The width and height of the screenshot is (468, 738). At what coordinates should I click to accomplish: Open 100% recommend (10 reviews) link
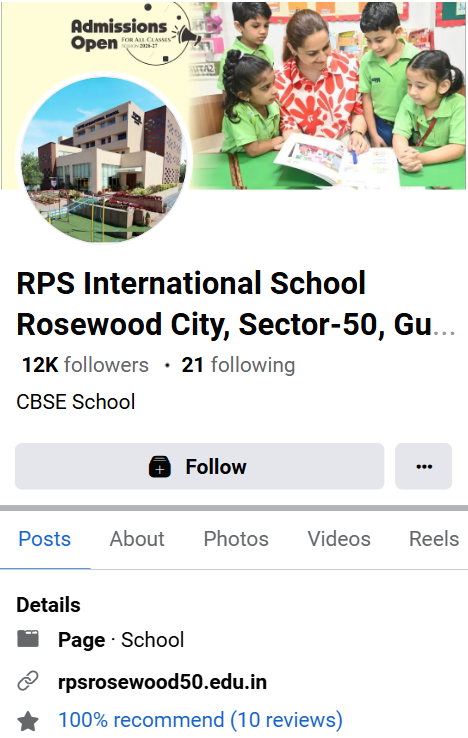pyautogui.click(x=200, y=720)
